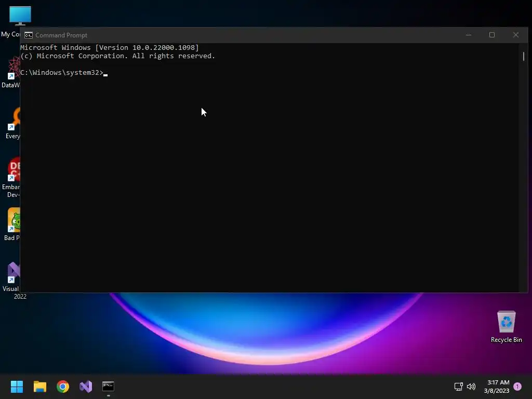
Task: Select the Visual Studio 2022 desktop shortcut
Action: click(13, 281)
